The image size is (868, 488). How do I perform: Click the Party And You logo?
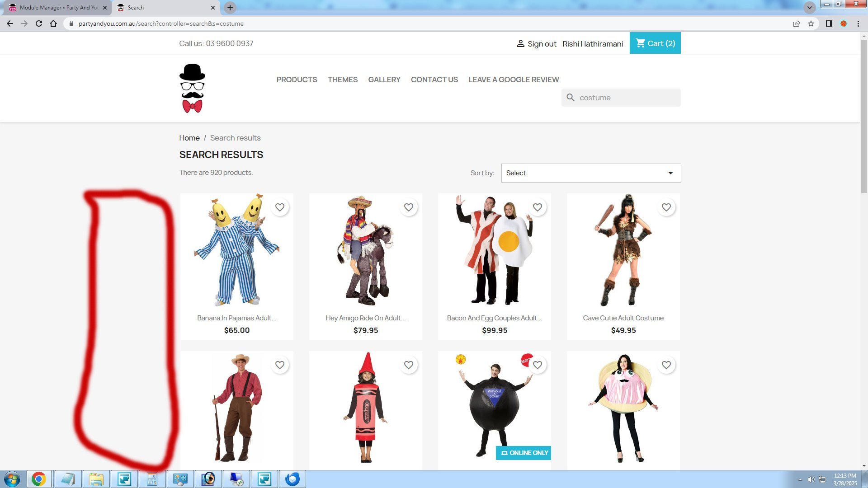pos(192,88)
